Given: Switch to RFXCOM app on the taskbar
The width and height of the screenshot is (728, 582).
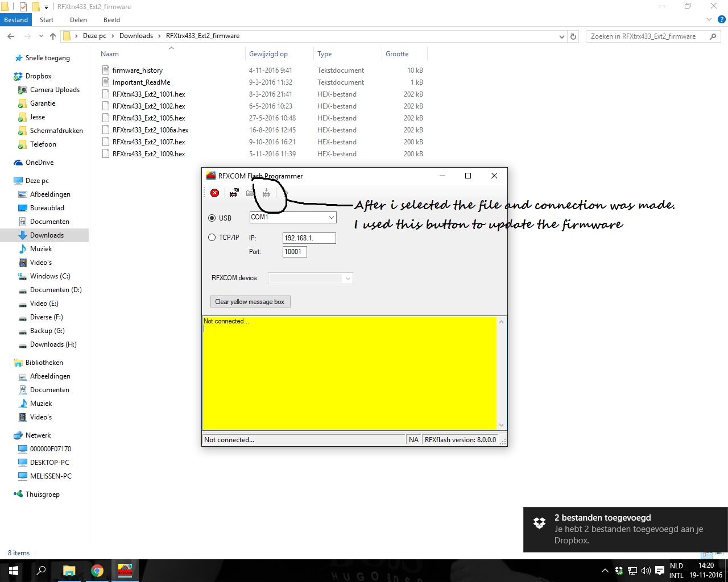Looking at the screenshot, I should tap(125, 571).
